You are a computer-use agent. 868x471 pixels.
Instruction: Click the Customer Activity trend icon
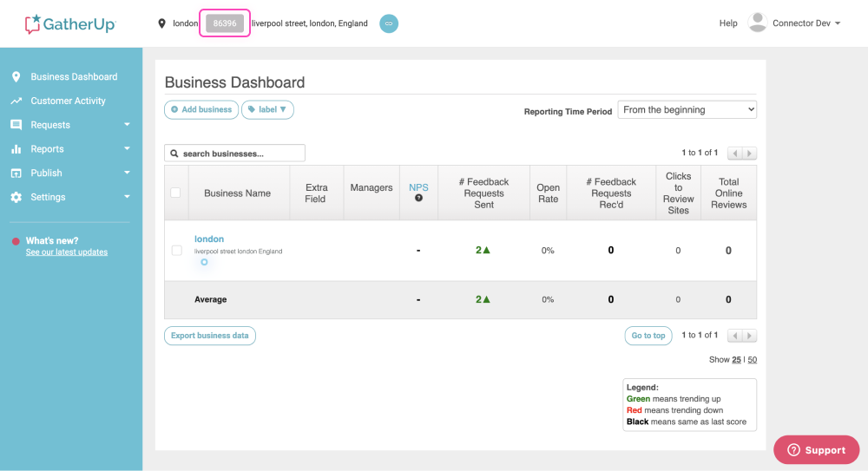click(x=16, y=101)
